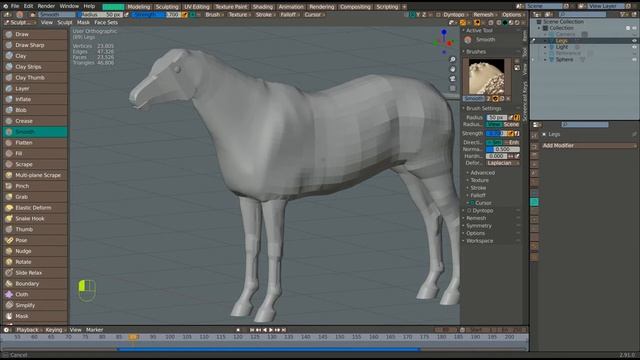Switch to the UV Editing workspace tab
The height and width of the screenshot is (360, 640).
coord(196,7)
